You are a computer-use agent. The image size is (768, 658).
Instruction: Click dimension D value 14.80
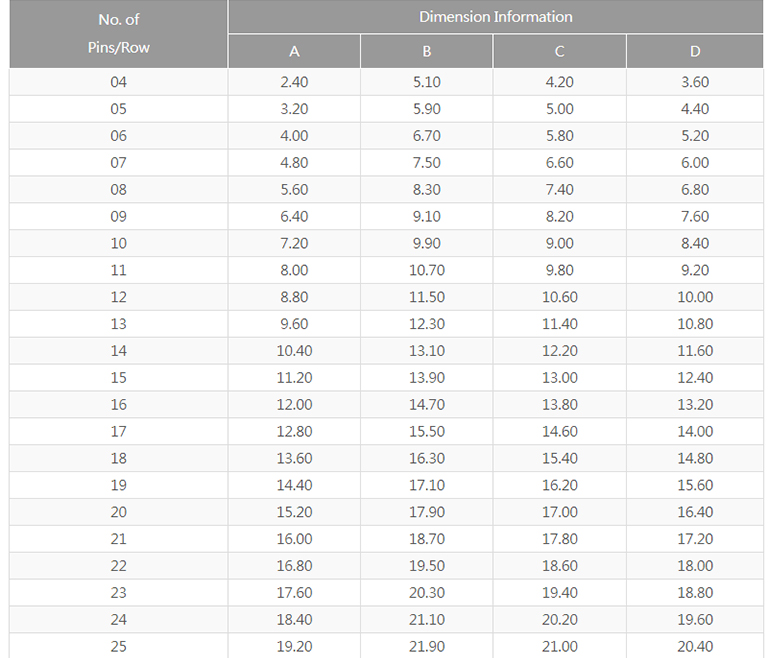pos(695,458)
